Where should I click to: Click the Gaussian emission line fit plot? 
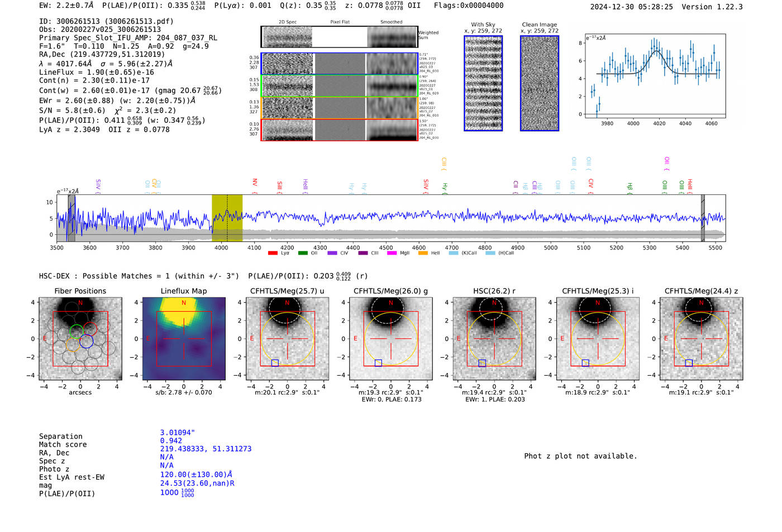[655, 76]
